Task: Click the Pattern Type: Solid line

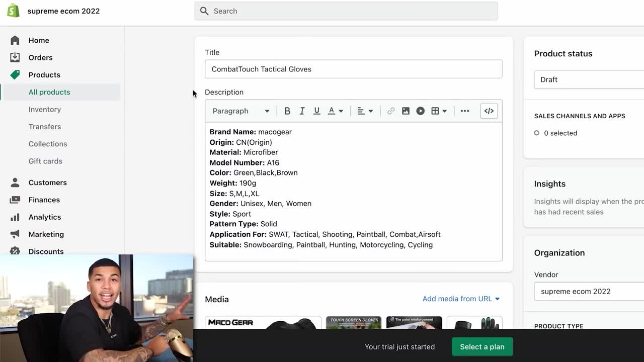Action: [244, 224]
